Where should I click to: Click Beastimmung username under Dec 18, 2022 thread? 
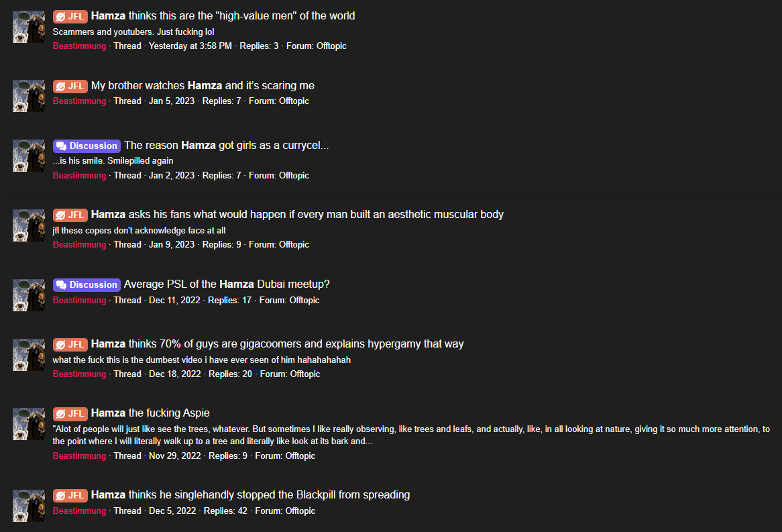(x=79, y=374)
